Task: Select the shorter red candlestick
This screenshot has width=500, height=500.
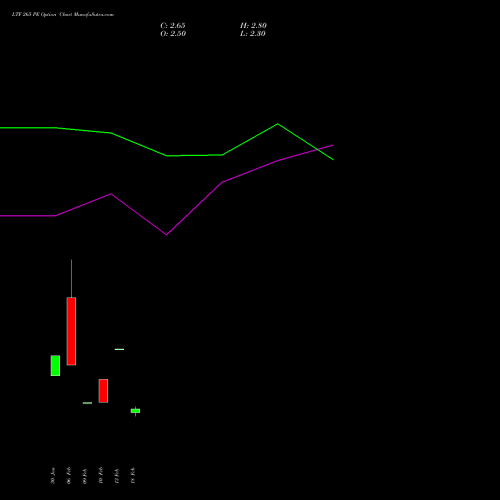Action: point(103,391)
